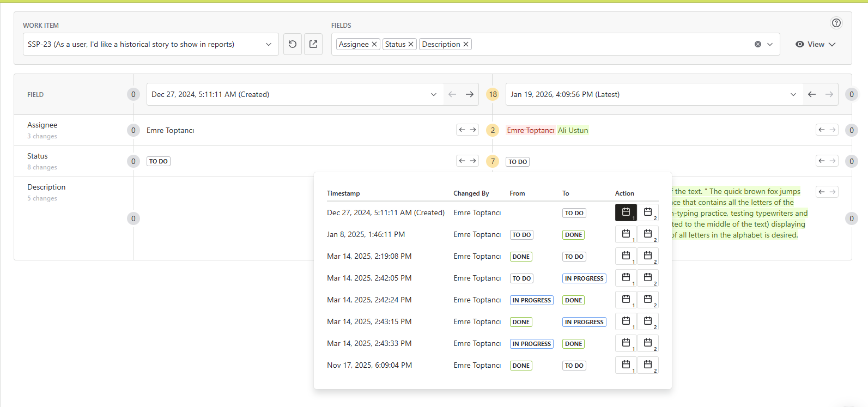Open work item in new window icon

[313, 44]
